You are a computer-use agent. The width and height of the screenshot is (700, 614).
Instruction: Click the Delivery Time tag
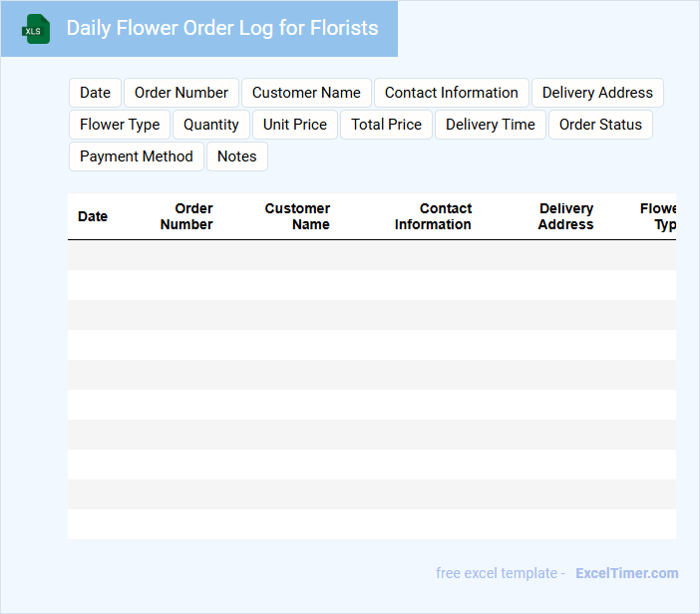click(491, 125)
